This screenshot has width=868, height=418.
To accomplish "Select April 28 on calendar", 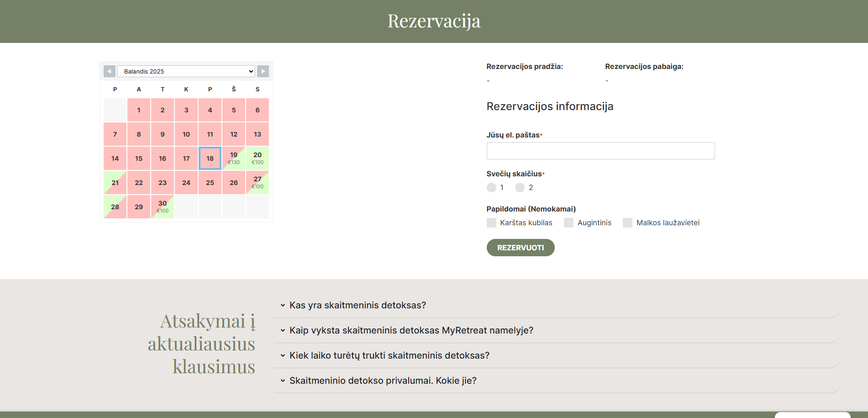I will [115, 206].
